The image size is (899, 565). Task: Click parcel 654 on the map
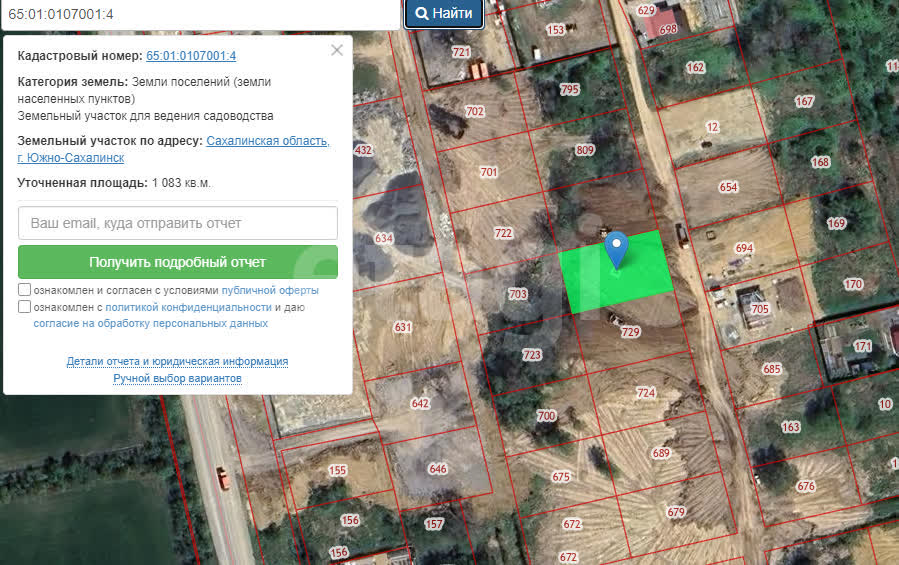click(727, 187)
